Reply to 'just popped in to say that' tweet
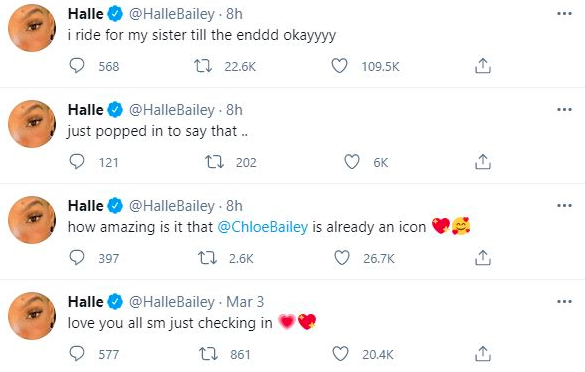 77,162
